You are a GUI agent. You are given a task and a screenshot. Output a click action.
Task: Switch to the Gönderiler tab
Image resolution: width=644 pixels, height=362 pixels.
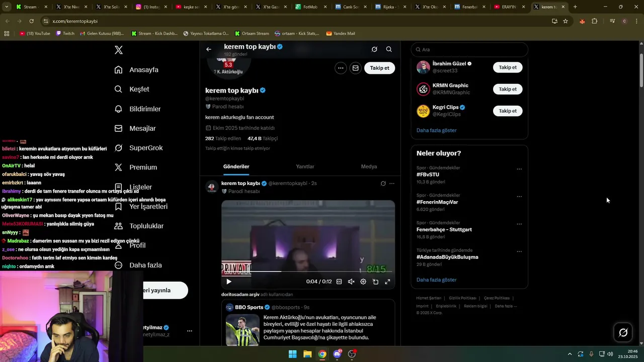(x=236, y=166)
